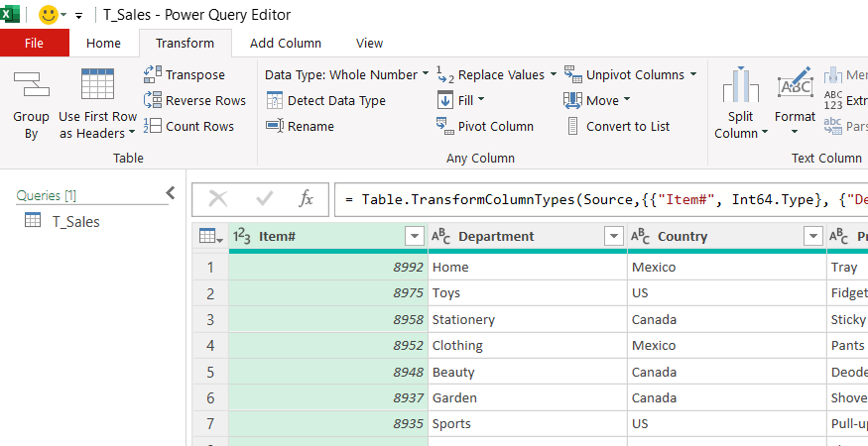Click the Garden department cell
868x446 pixels.
[x=528, y=397]
